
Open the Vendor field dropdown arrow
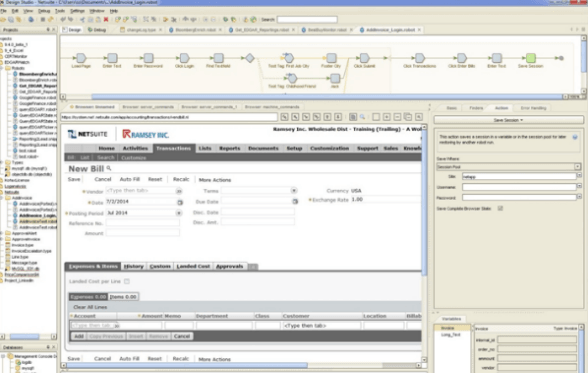pyautogui.click(x=179, y=191)
